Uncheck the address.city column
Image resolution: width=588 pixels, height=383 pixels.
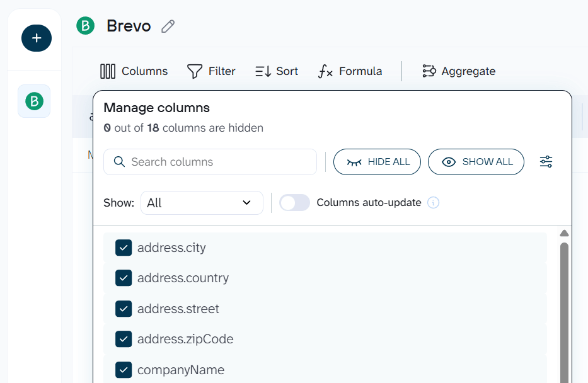click(x=124, y=248)
